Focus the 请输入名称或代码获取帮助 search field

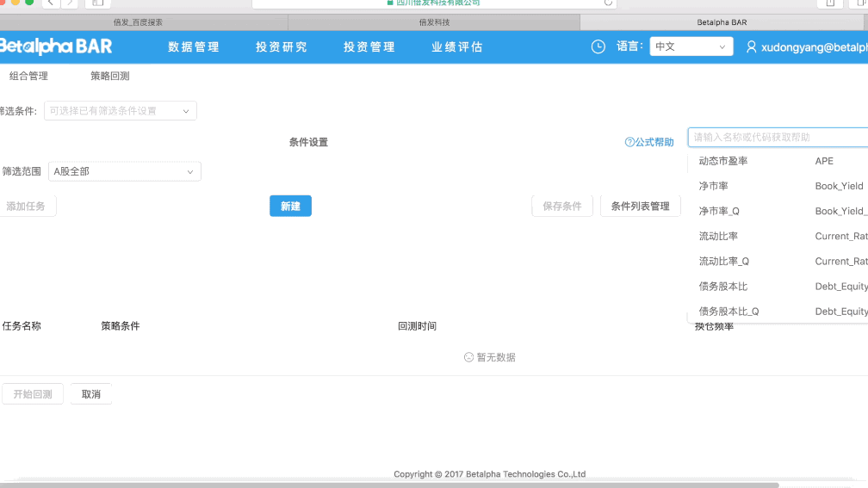[x=778, y=137]
